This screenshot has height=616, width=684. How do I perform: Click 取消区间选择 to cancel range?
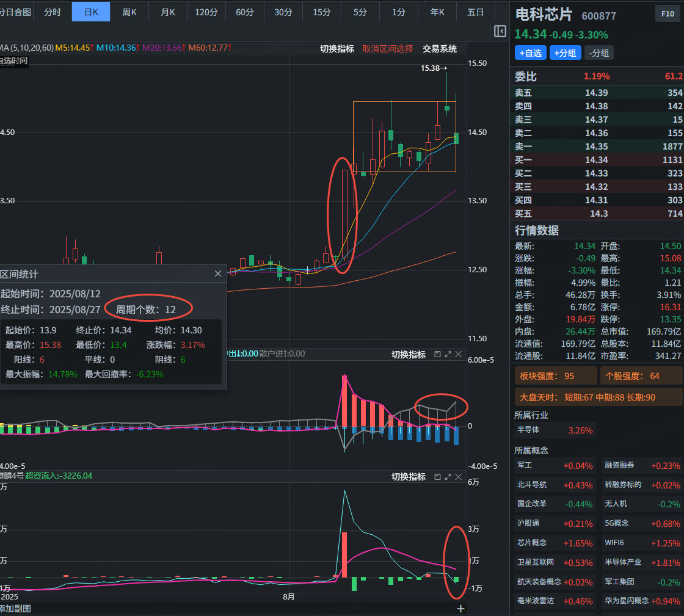coord(387,49)
